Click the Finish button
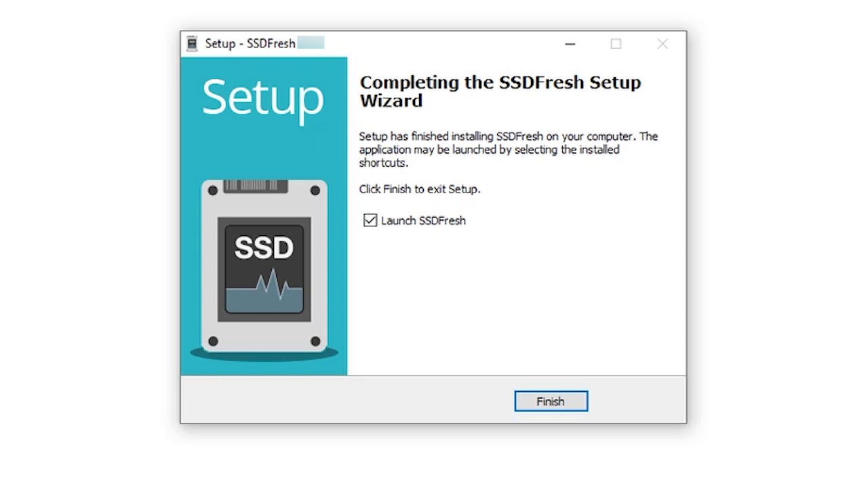The height and width of the screenshot is (488, 868). coord(551,401)
